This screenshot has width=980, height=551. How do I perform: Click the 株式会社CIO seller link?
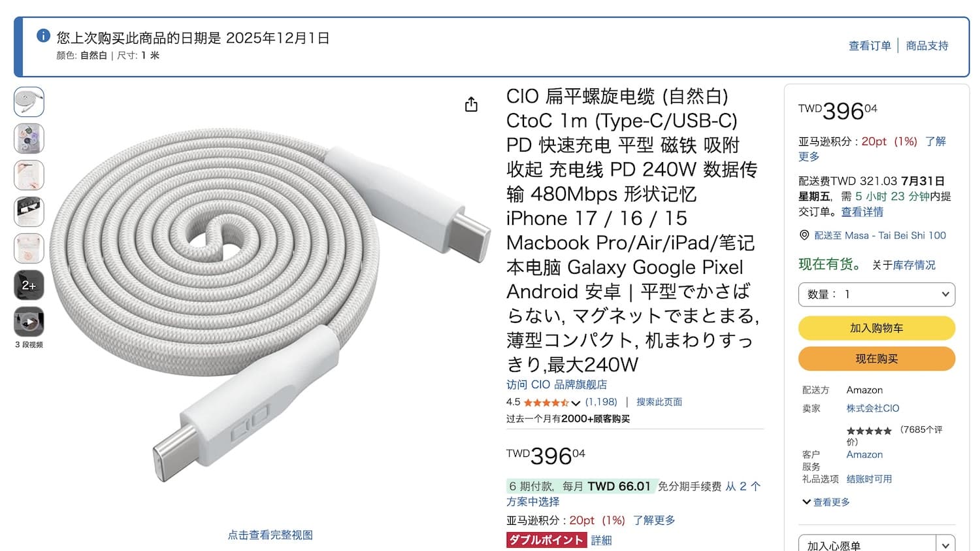point(873,408)
